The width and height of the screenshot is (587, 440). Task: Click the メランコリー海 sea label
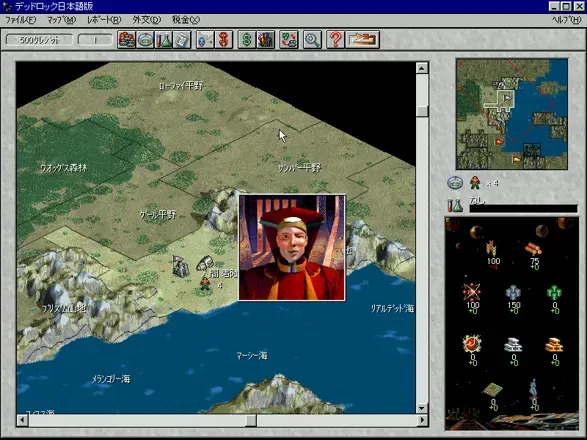click(111, 379)
